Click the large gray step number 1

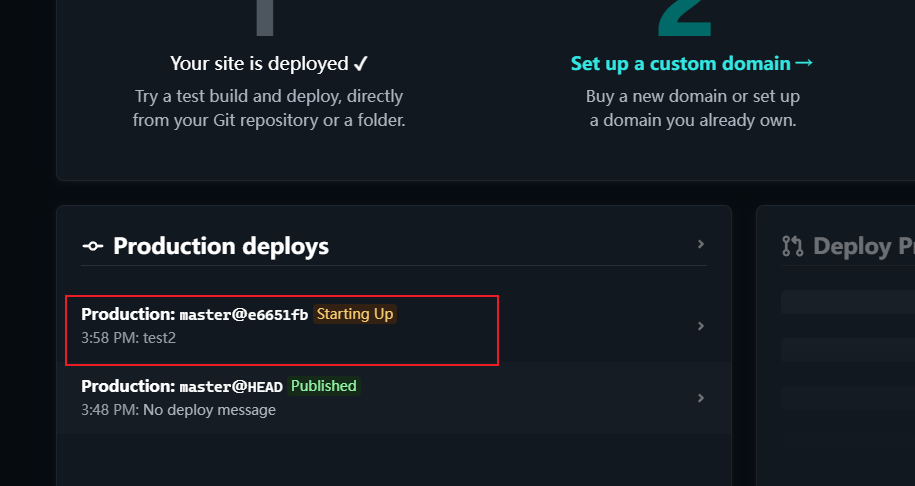pos(265,18)
